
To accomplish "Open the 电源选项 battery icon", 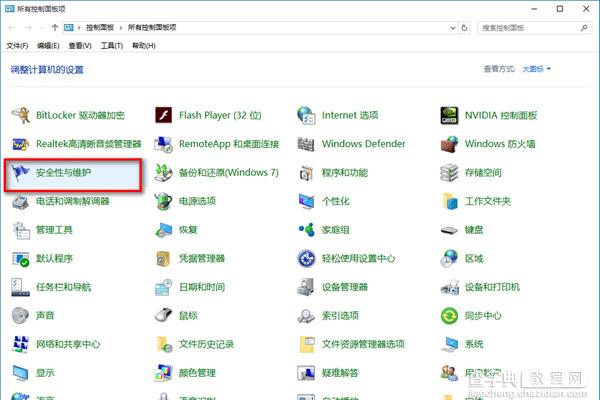I will tap(164, 201).
